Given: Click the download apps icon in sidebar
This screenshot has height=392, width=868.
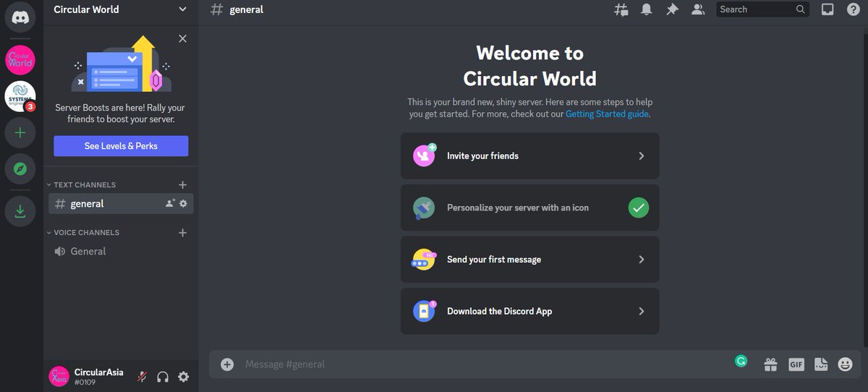Looking at the screenshot, I should 20,211.
